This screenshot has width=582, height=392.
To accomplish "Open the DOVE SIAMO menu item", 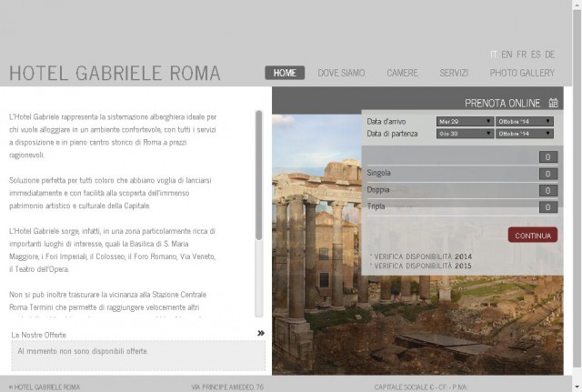I will (341, 73).
